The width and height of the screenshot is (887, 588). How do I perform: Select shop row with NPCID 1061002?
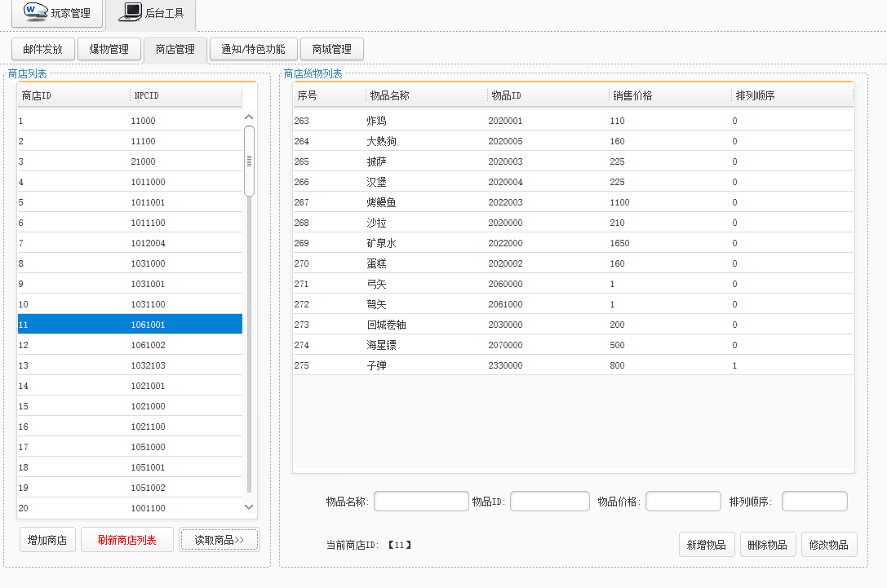130,345
